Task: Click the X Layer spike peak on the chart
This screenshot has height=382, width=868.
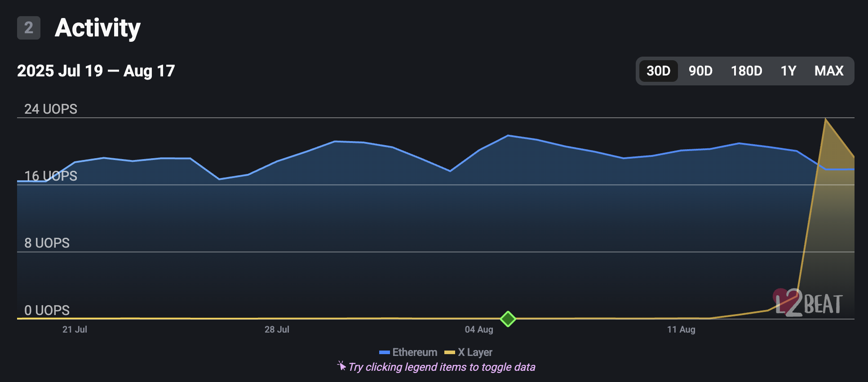Action: coord(825,120)
